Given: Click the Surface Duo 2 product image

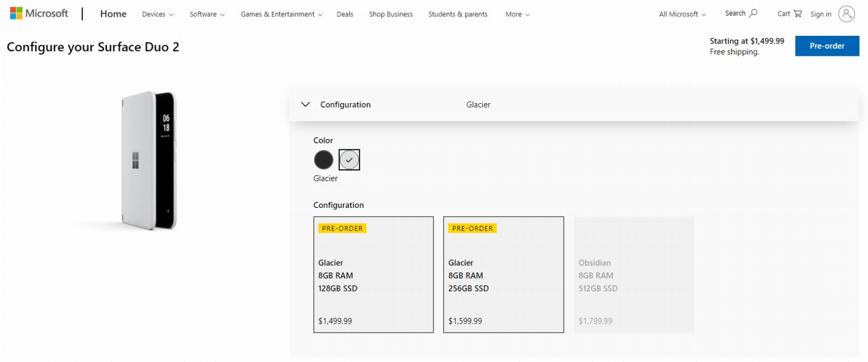Looking at the screenshot, I should 148,161.
